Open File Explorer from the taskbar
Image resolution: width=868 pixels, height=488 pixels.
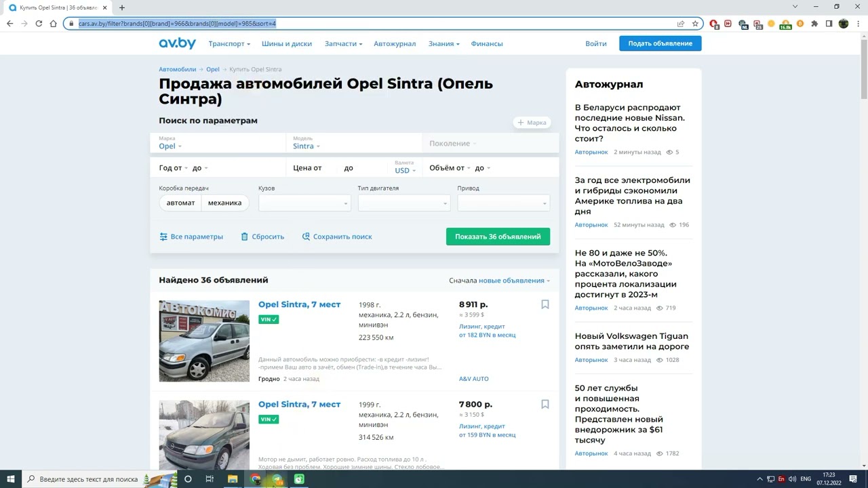(233, 479)
